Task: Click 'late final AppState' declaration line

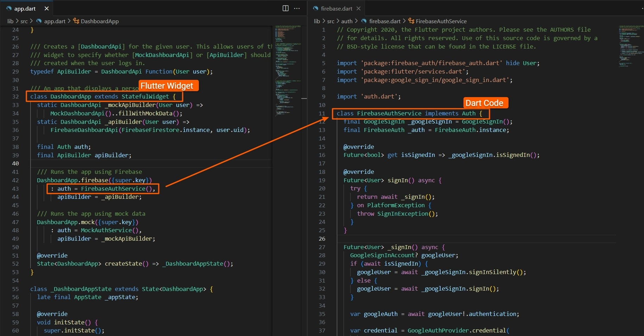Action: point(88,297)
